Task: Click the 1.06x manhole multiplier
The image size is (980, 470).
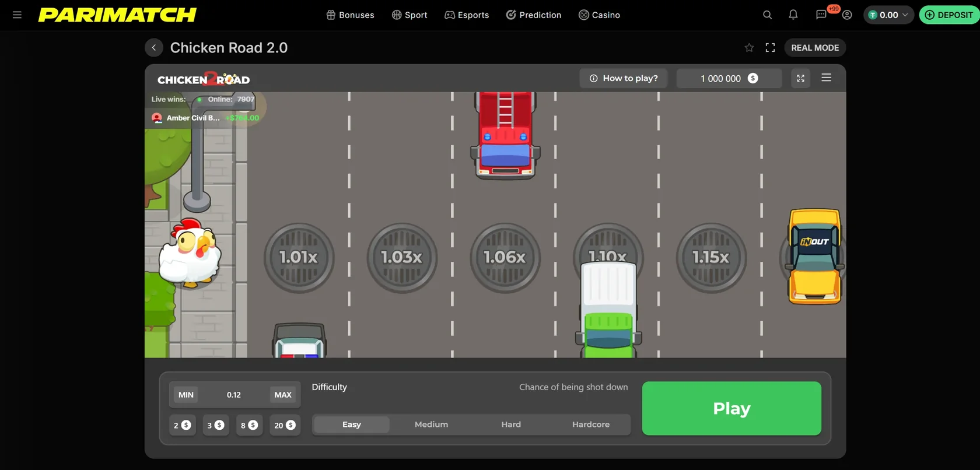Action: pyautogui.click(x=505, y=258)
